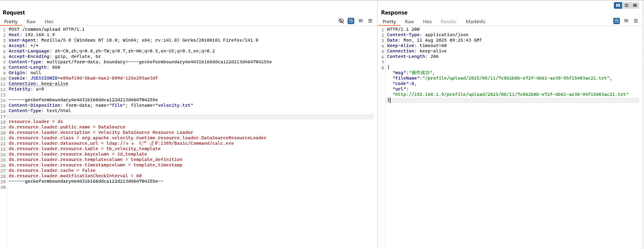This screenshot has width=644, height=249.
Task: Select top-bottom stacked layout icon
Action: [x=627, y=5]
